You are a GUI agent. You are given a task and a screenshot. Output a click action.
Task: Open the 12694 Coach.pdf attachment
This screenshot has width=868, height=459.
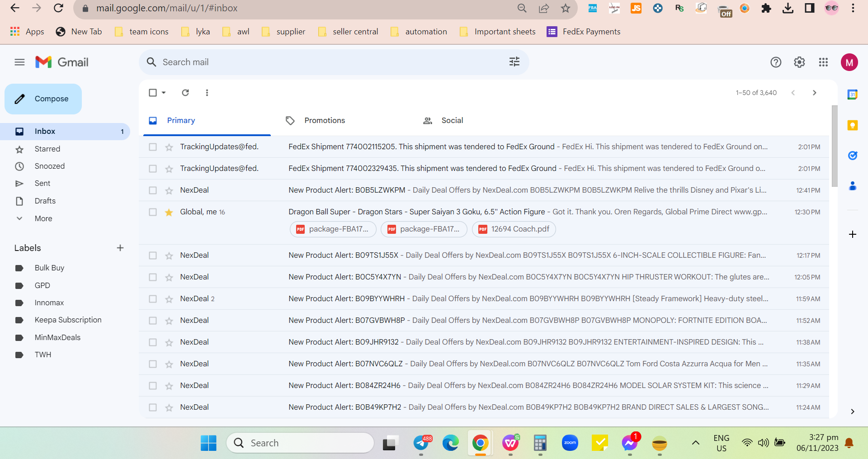coord(514,229)
